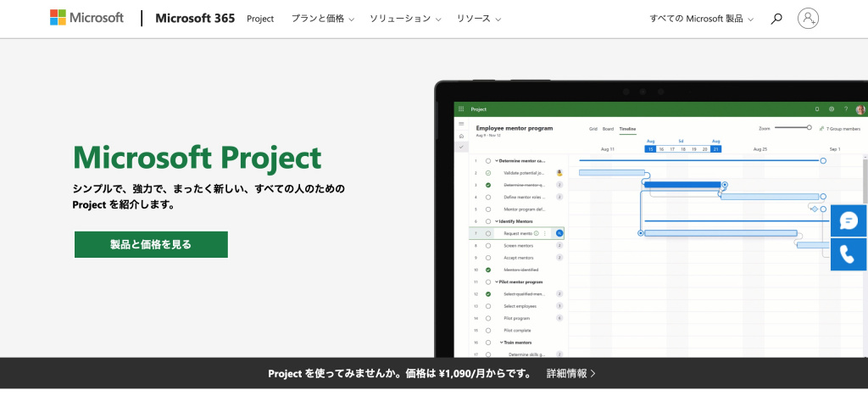Click the sign-in account icon

pyautogui.click(x=808, y=19)
